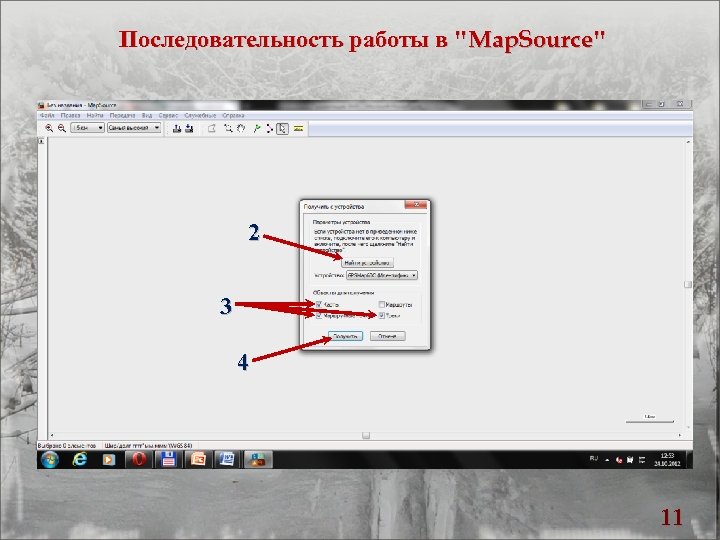Click the taskbar clock
This screenshot has width=720, height=540.
667,459
